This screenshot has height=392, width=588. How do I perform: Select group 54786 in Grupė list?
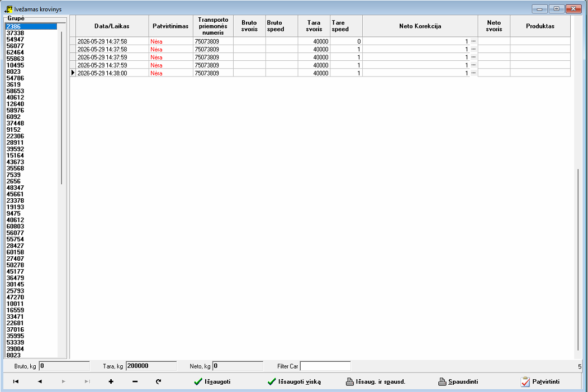(31, 78)
